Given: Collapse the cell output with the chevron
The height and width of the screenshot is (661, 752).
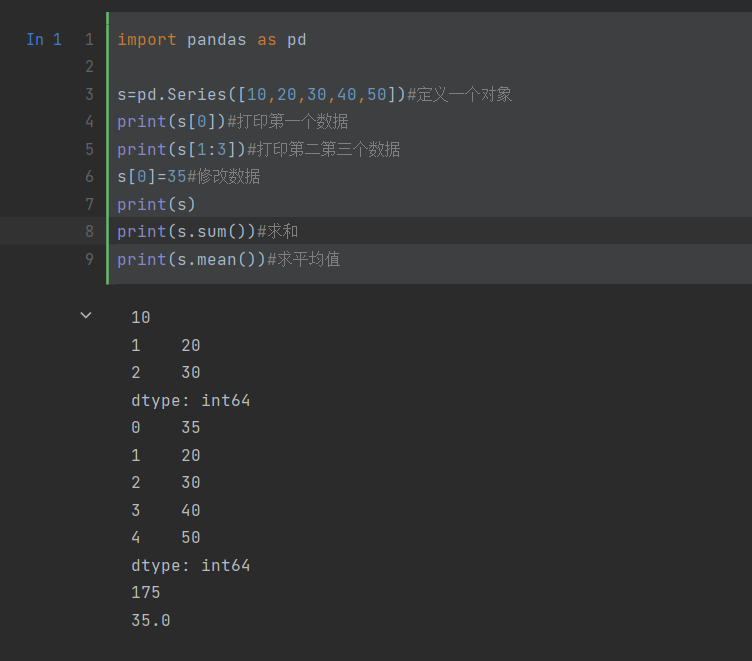Looking at the screenshot, I should tap(86, 315).
